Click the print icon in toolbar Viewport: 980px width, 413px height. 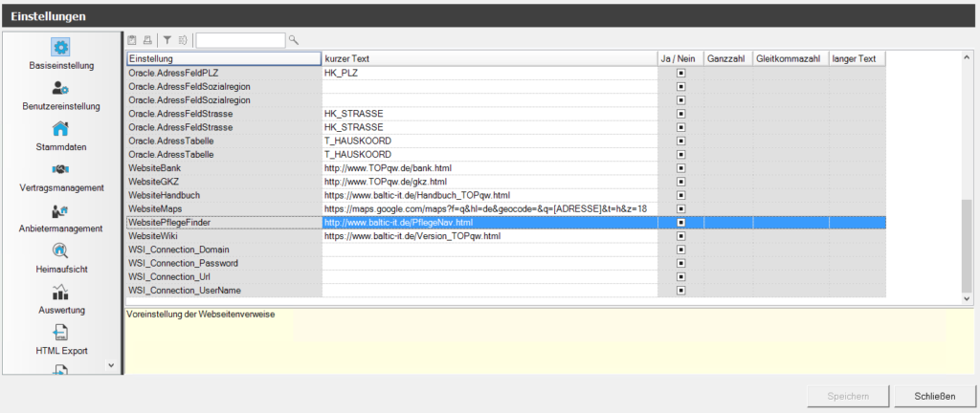[147, 40]
